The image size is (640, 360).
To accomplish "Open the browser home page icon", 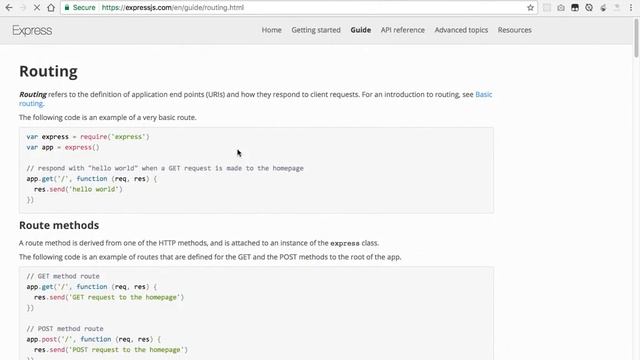I will 51,7.
